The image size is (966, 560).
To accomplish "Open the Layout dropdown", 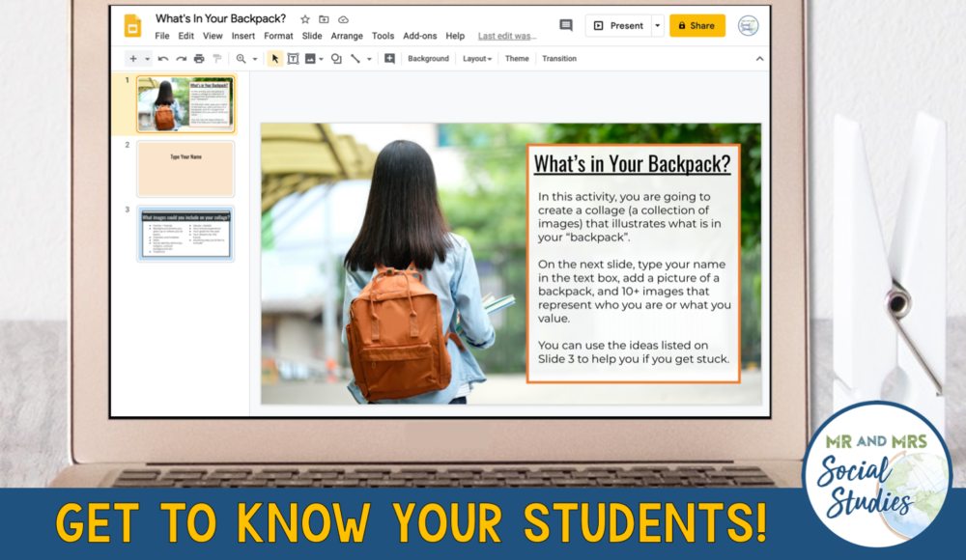I will tap(477, 59).
